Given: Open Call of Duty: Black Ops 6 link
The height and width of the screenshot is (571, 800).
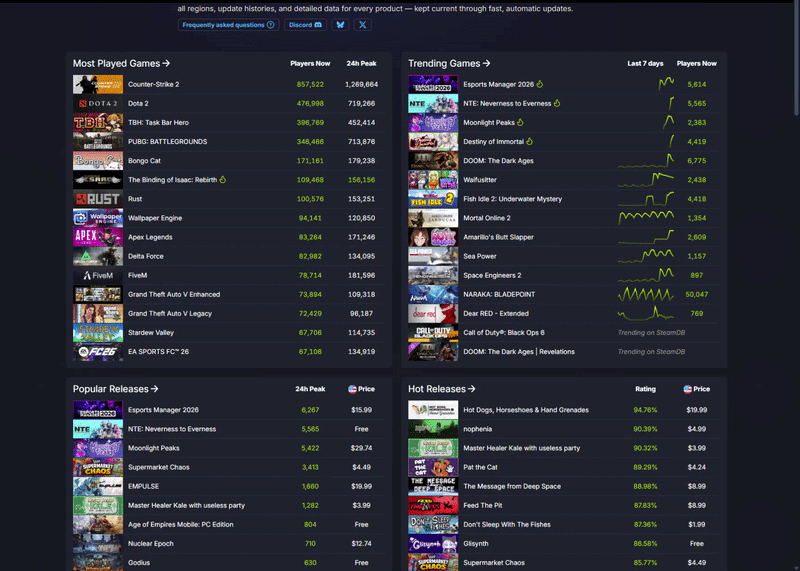Looking at the screenshot, I should pos(504,332).
